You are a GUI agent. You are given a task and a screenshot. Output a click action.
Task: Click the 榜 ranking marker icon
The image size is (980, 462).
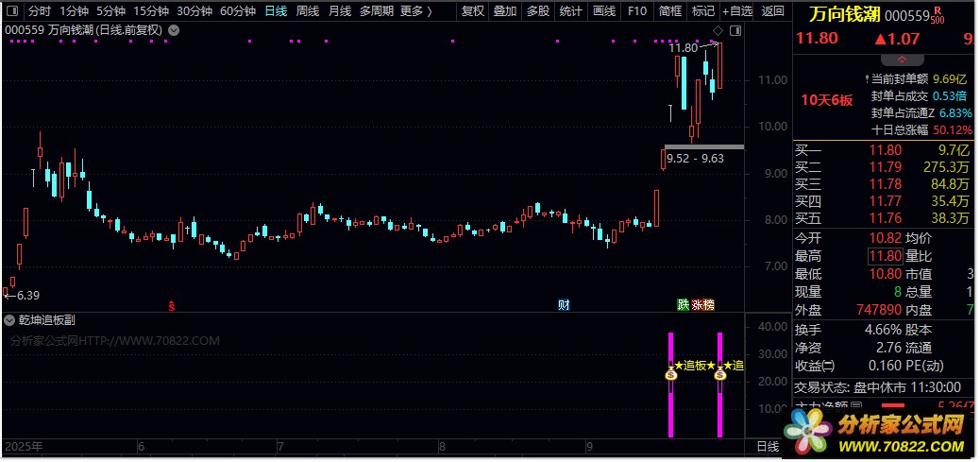tap(708, 305)
